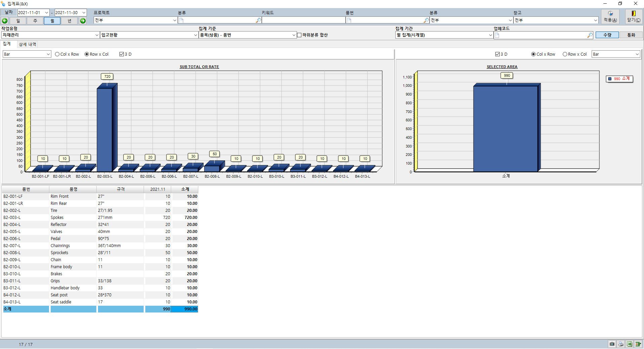Go to next period with green right arrow
This screenshot has height=349, width=644.
[x=83, y=21]
